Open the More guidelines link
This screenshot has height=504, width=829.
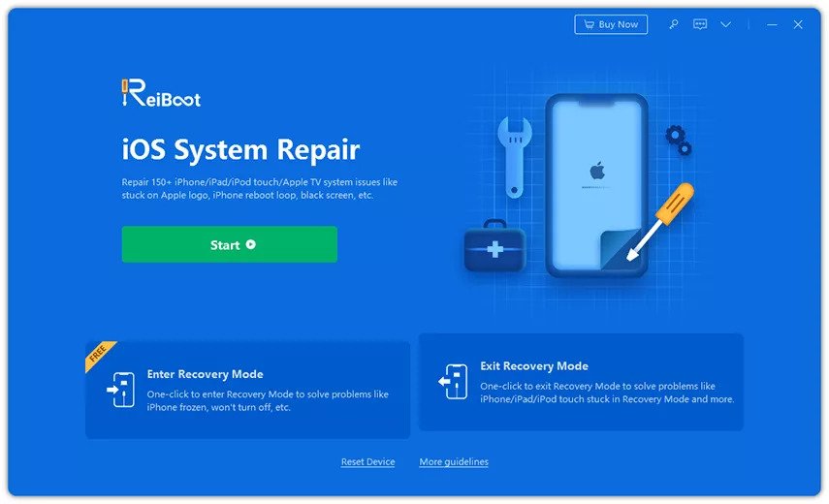(x=454, y=461)
